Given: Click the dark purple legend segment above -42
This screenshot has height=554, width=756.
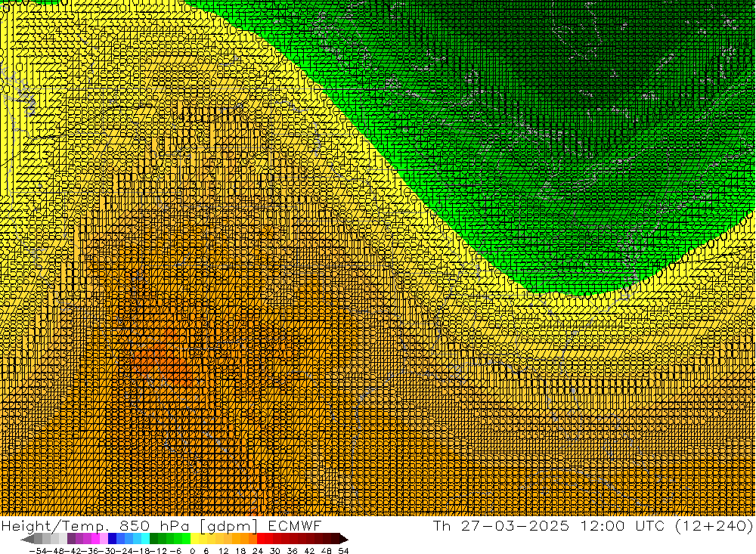Looking at the screenshot, I should (x=71, y=539).
